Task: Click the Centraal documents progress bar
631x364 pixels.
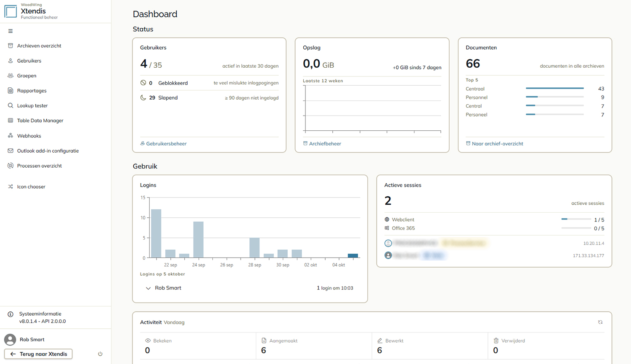Action: (x=554, y=88)
